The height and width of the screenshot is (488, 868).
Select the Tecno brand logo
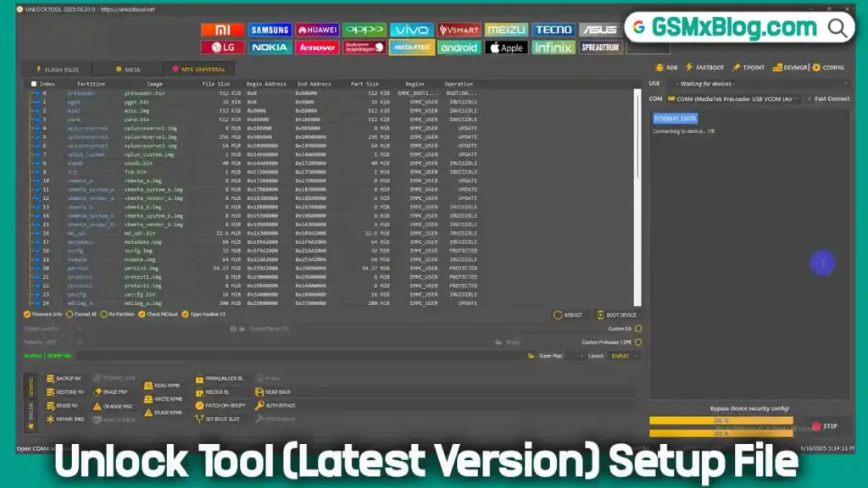554,30
